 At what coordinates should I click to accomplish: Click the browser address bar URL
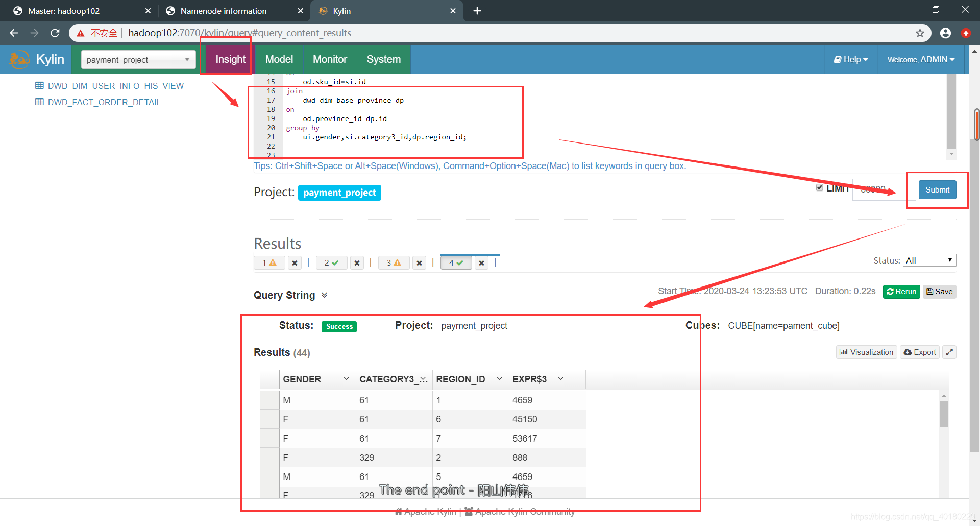[x=240, y=33]
